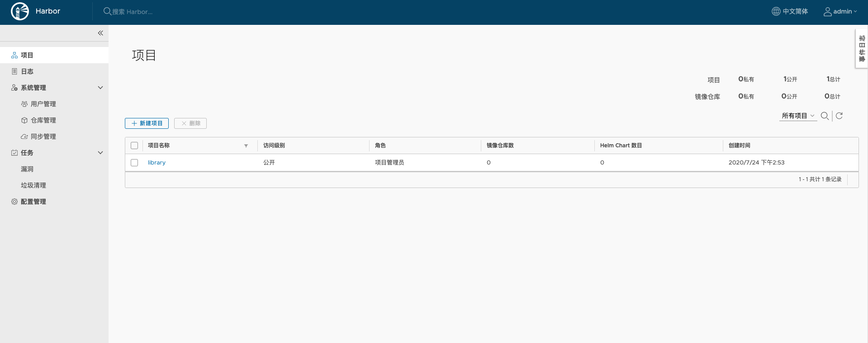
Task: Select all projects checkbox in header
Action: click(x=134, y=146)
